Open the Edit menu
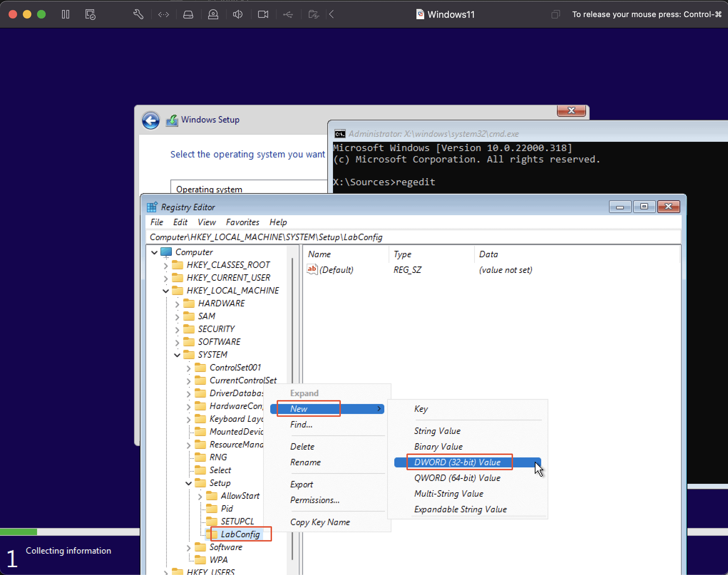This screenshot has height=575, width=728. [180, 222]
